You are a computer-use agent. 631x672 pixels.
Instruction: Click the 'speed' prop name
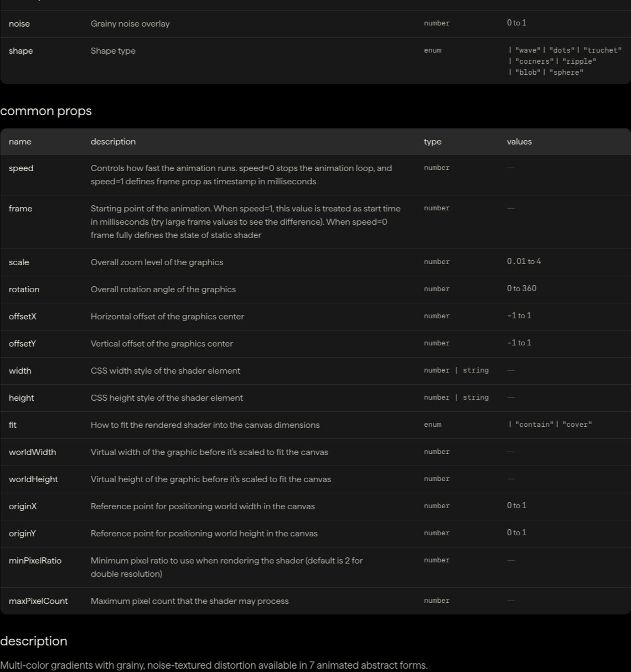click(x=21, y=168)
